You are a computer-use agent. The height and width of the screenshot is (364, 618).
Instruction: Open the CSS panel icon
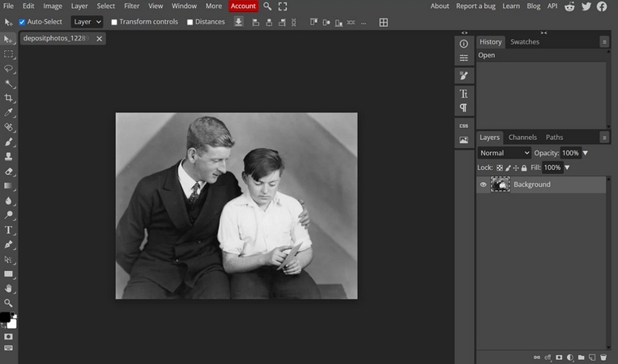464,126
